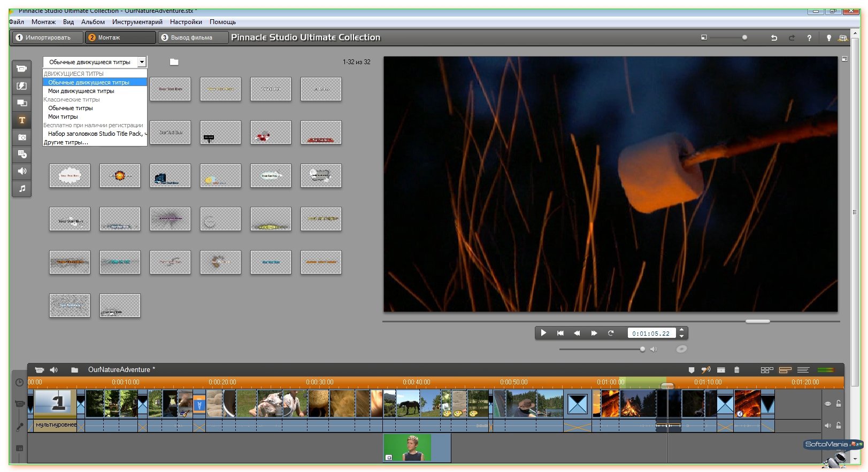Switch to the 1 Импортировать tab

[48, 37]
